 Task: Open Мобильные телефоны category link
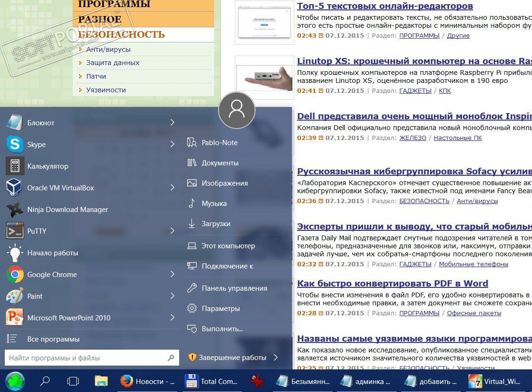coord(474,264)
